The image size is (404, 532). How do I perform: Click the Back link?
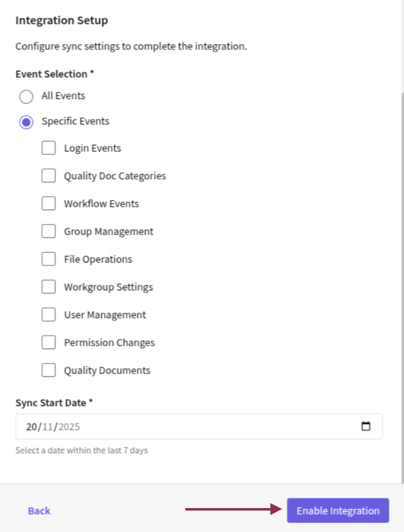[38, 510]
